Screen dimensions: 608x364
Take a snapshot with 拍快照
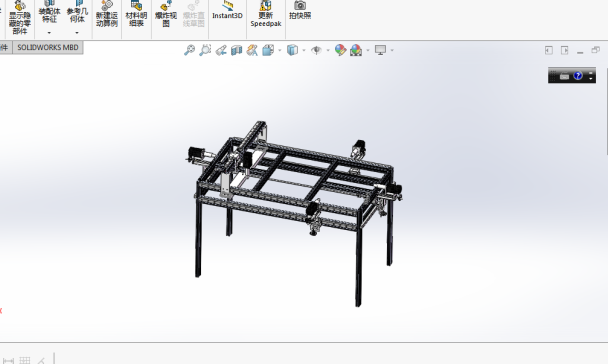coord(300,10)
